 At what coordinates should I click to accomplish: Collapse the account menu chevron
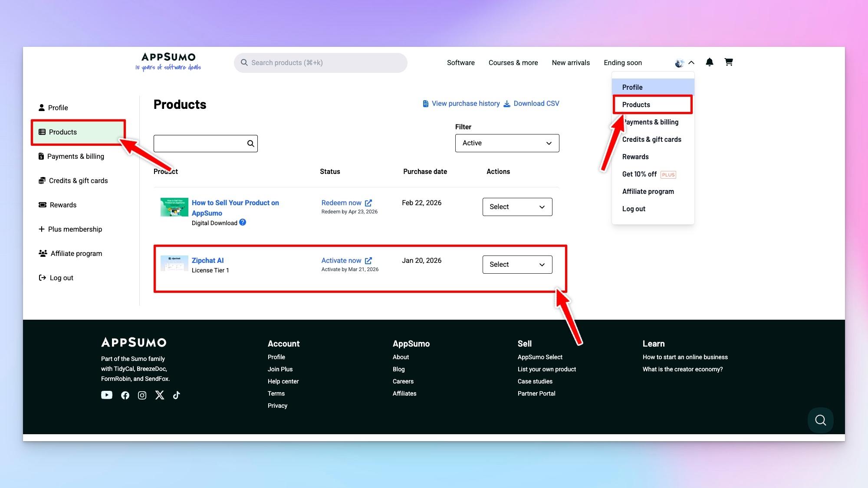pos(691,62)
